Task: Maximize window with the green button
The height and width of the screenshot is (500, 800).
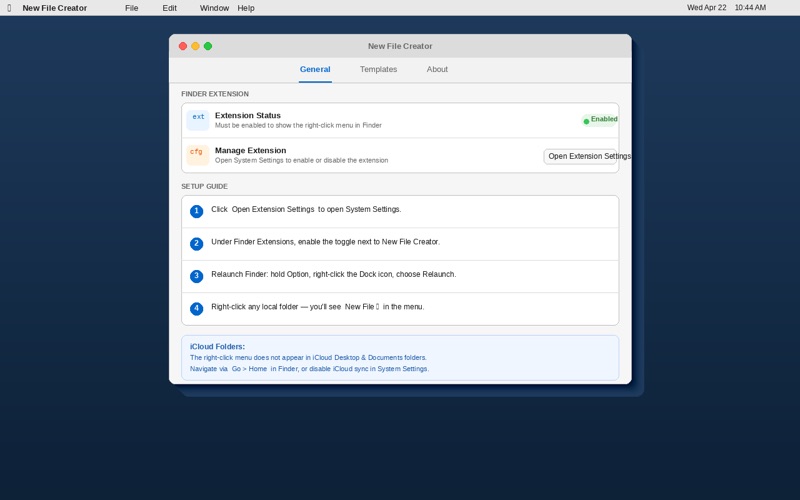Action: [x=208, y=46]
